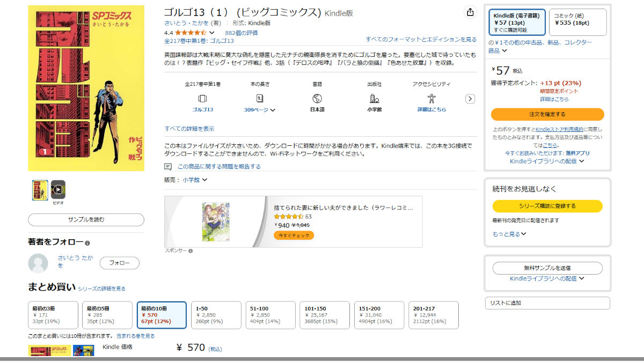Click the report problem speech icon
Screen dimensions: 644x362
[168, 167]
